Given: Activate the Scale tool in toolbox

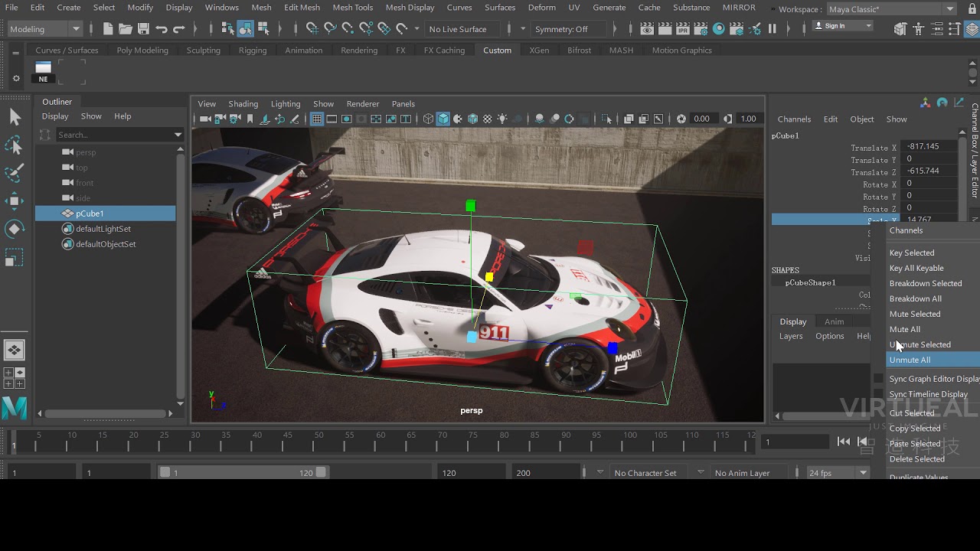Looking at the screenshot, I should click(15, 258).
